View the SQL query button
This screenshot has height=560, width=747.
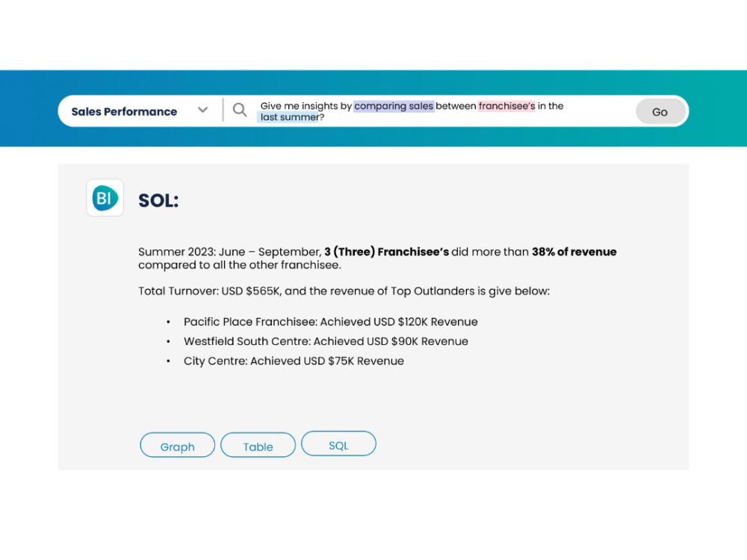click(338, 444)
